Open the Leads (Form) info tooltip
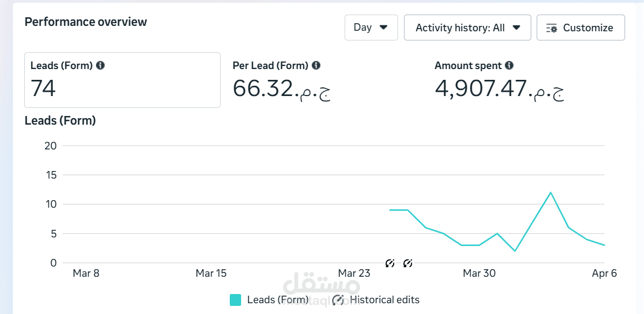 100,65
